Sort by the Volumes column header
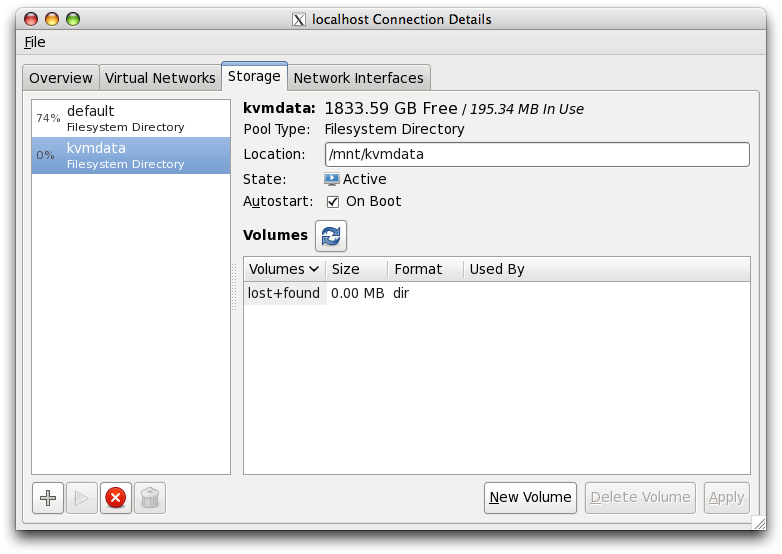782x554 pixels. (284, 269)
